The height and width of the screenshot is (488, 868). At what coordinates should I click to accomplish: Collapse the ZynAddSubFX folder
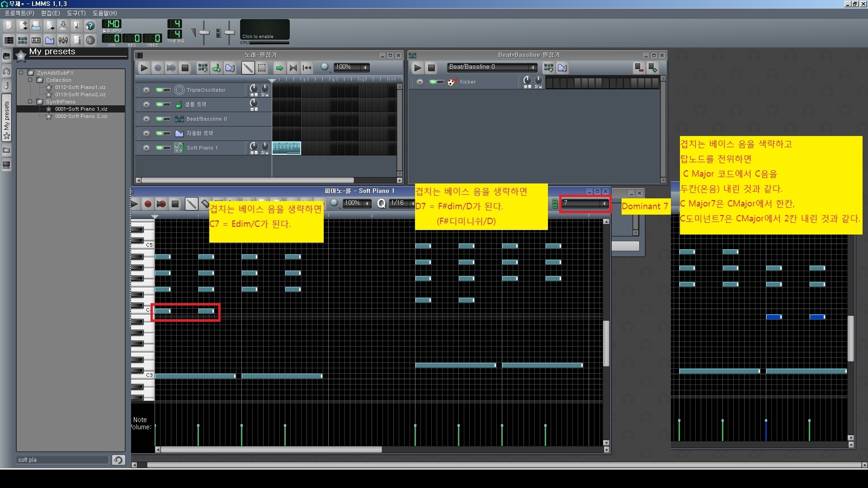[x=21, y=72]
